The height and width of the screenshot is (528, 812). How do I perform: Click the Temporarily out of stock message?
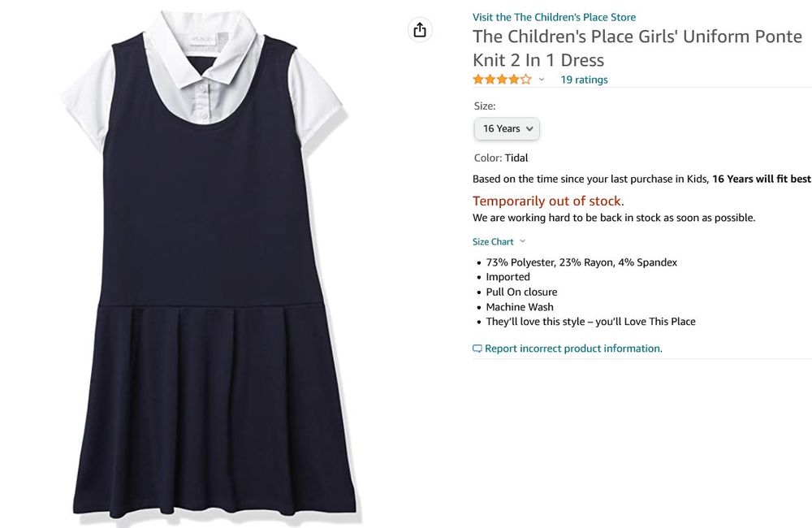click(x=548, y=201)
